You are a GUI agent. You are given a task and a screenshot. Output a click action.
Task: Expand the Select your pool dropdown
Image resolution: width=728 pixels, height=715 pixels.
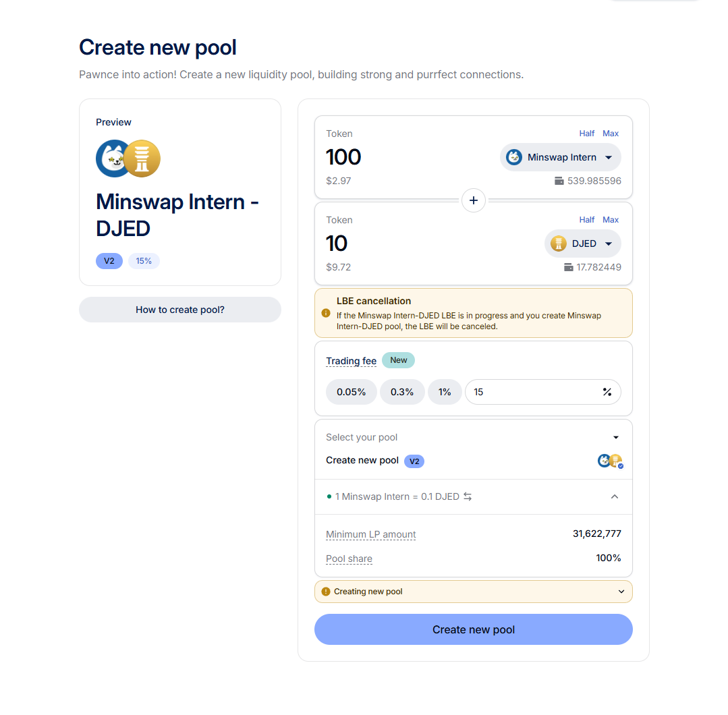pos(615,437)
